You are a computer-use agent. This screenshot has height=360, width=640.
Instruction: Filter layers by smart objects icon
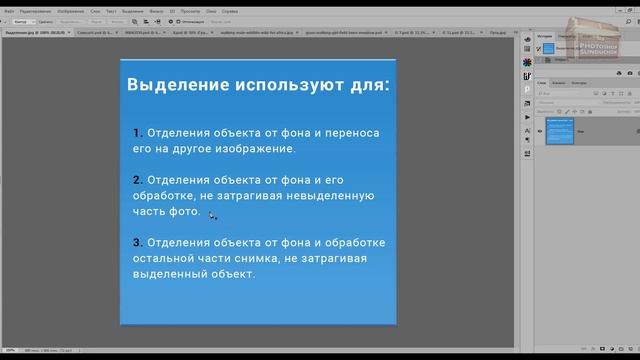(x=630, y=93)
